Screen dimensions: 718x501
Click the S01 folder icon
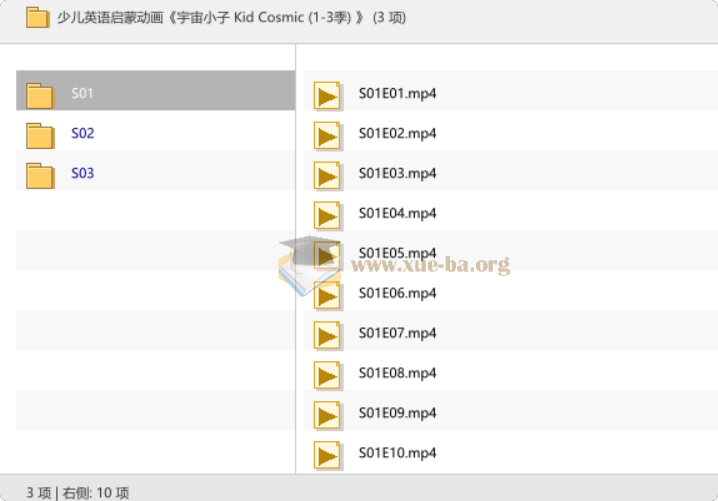(x=40, y=95)
